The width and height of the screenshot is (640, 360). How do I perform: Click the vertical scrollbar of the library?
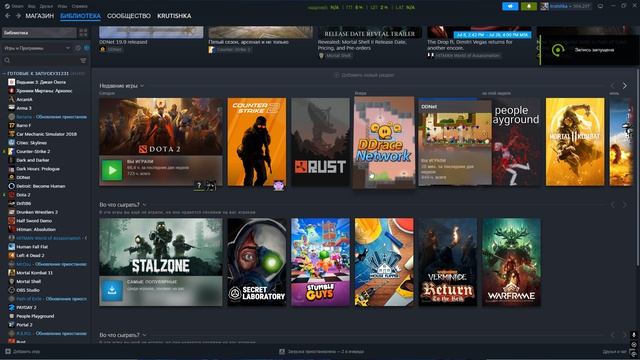pyautogui.click(x=638, y=167)
